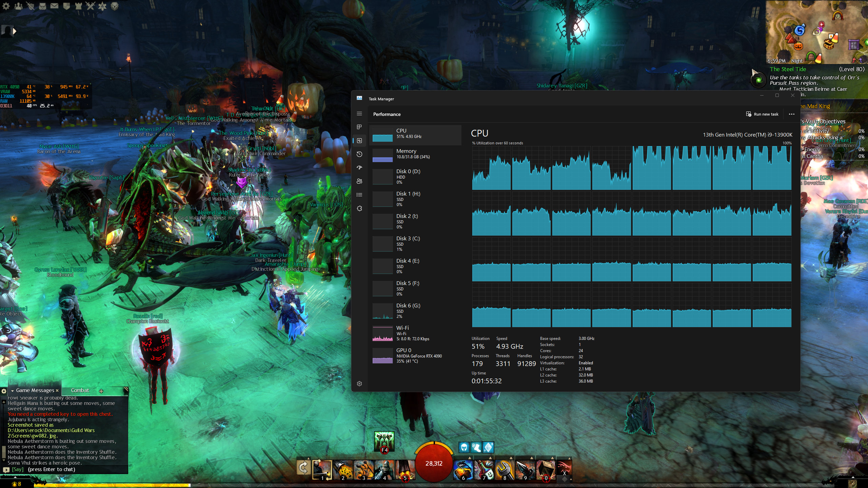Expand skill selector above slot 9
The width and height of the screenshot is (868, 488).
click(532, 458)
